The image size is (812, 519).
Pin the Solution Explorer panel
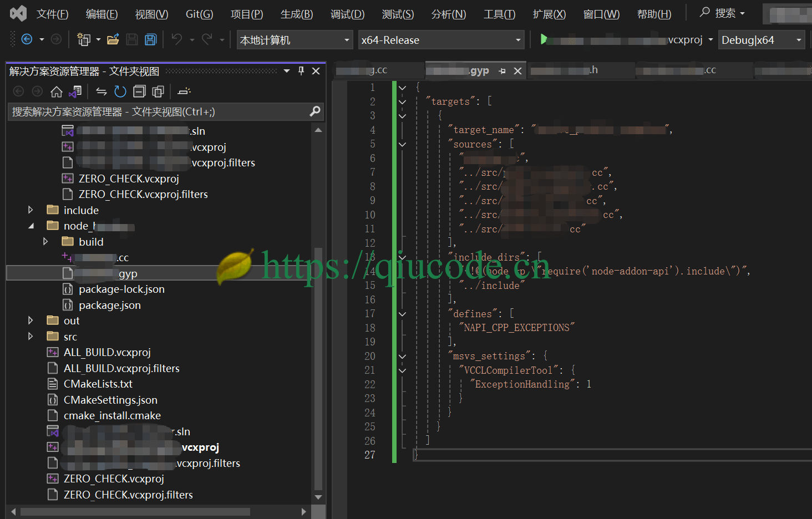coord(301,71)
